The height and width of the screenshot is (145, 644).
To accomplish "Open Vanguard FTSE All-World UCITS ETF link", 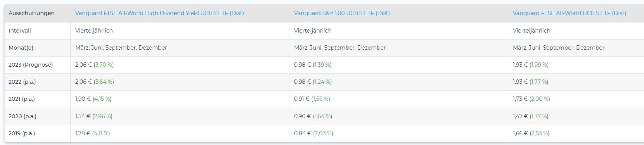I will pos(569,13).
